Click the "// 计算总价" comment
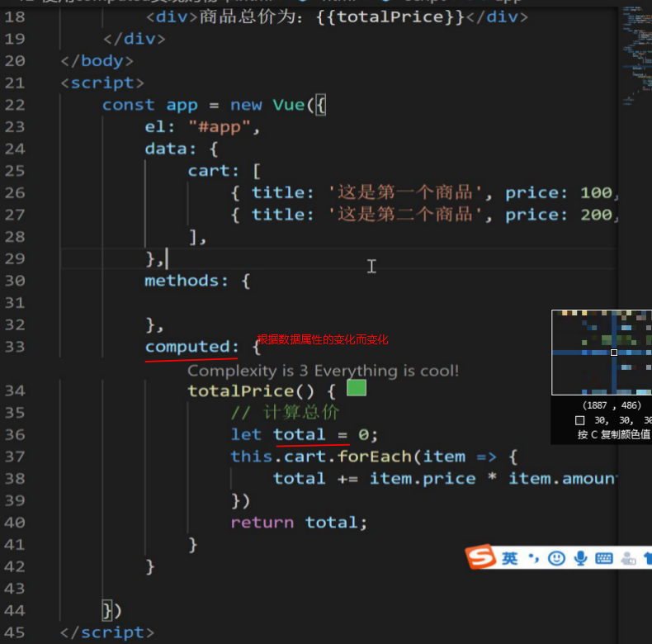The image size is (652, 644). click(286, 413)
